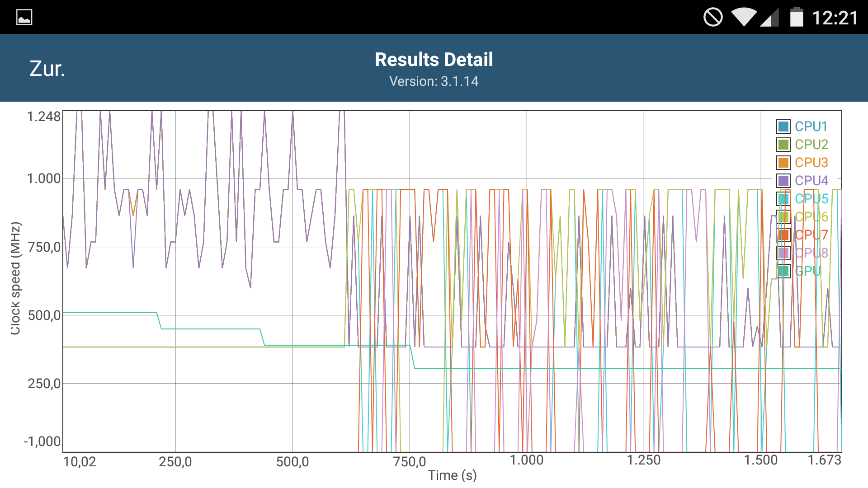Tap the battery icon in status bar

797,18
